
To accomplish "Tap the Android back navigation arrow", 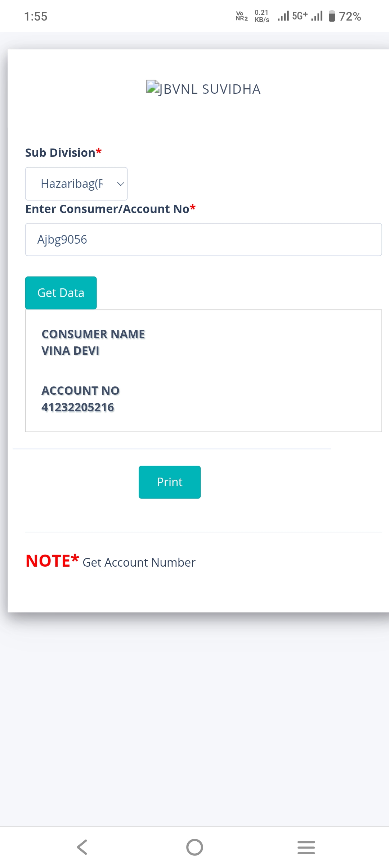I will pyautogui.click(x=82, y=847).
